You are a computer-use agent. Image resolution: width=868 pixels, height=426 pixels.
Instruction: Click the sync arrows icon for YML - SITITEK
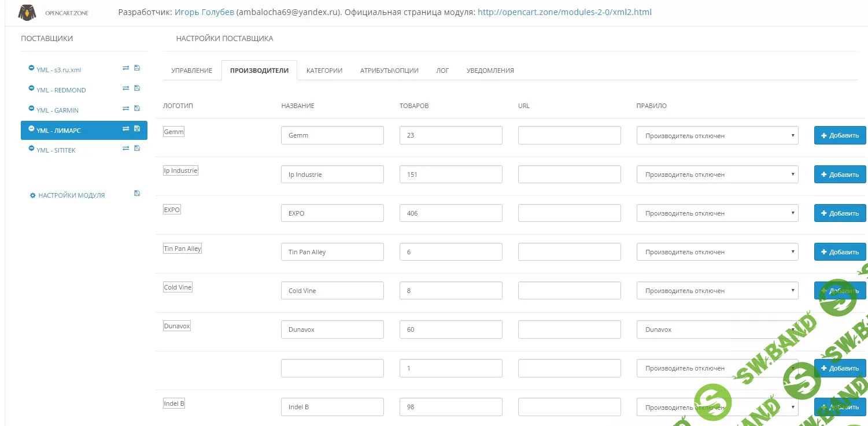[126, 148]
